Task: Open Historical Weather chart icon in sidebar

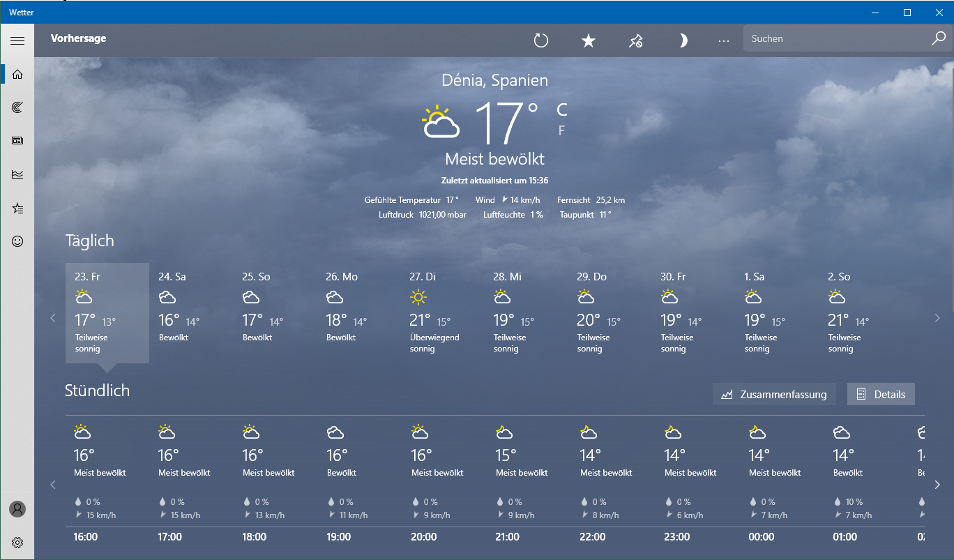Action: pyautogui.click(x=17, y=174)
